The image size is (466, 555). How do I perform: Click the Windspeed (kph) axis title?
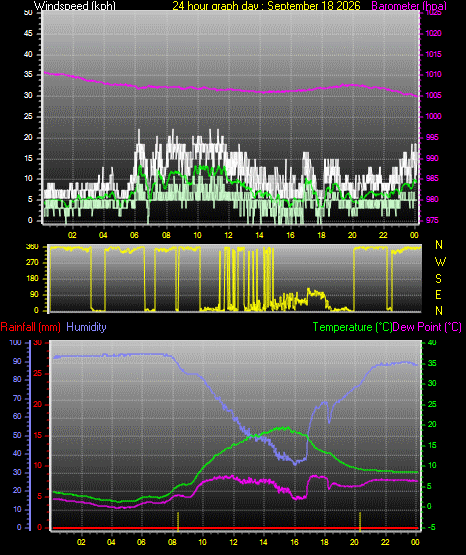pyautogui.click(x=75, y=6)
